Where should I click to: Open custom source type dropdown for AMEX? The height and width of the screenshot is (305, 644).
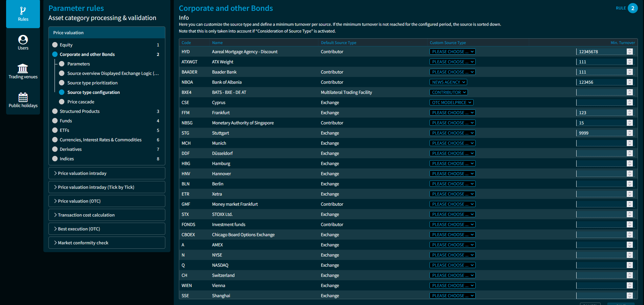coord(452,245)
